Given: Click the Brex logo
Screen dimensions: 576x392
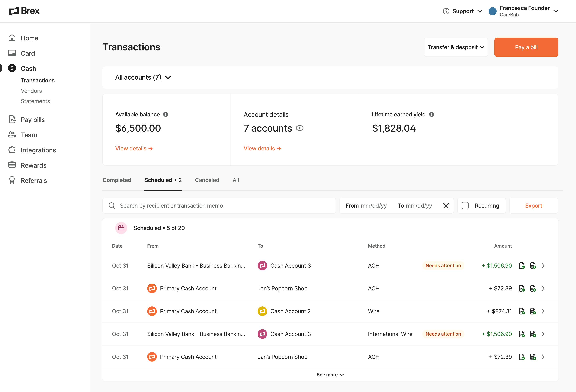Looking at the screenshot, I should [x=24, y=11].
